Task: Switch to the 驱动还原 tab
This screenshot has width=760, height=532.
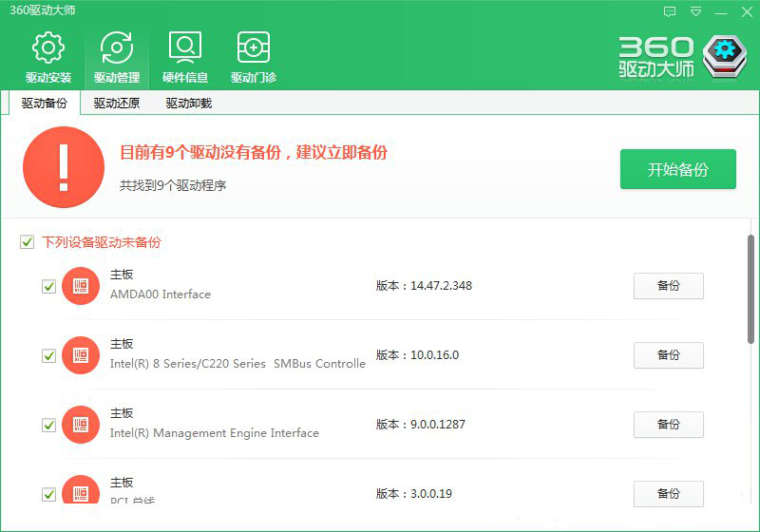Action: coord(116,104)
